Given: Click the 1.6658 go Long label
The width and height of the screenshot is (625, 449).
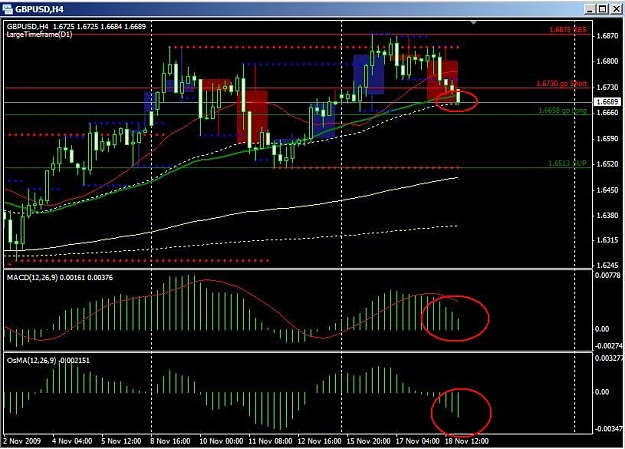Looking at the screenshot, I should [562, 110].
